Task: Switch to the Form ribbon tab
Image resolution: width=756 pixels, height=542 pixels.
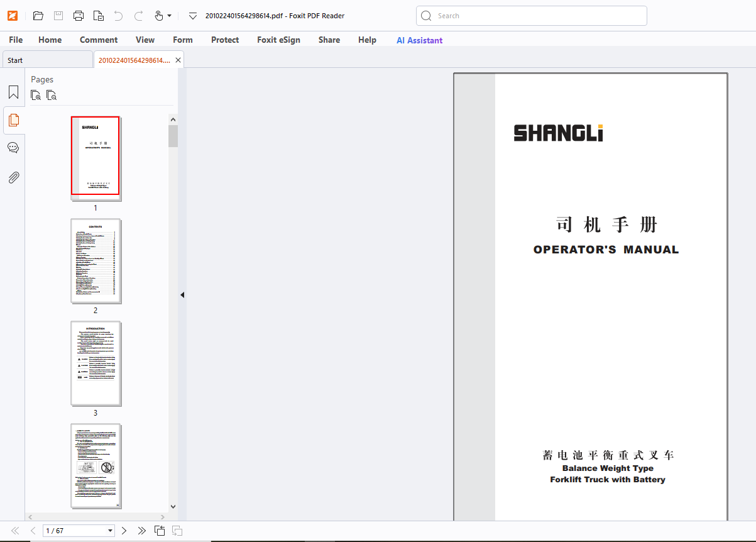Action: pos(183,40)
